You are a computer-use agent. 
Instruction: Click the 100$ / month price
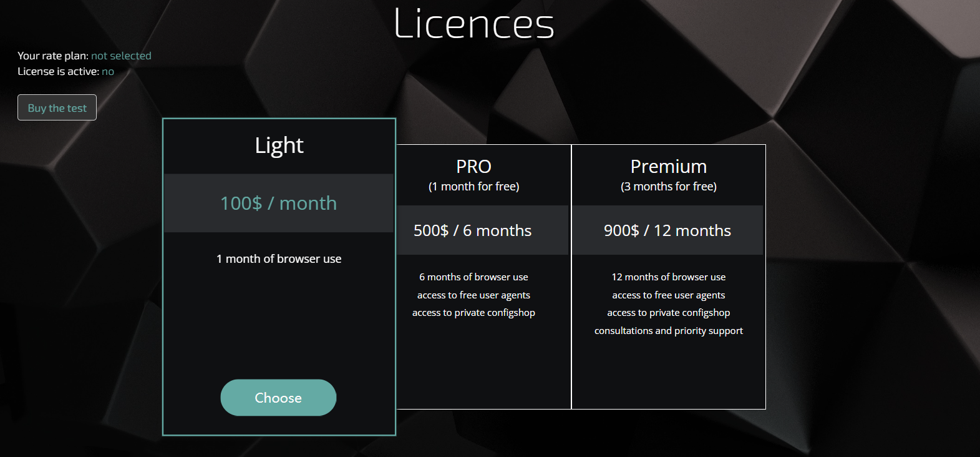pos(278,203)
